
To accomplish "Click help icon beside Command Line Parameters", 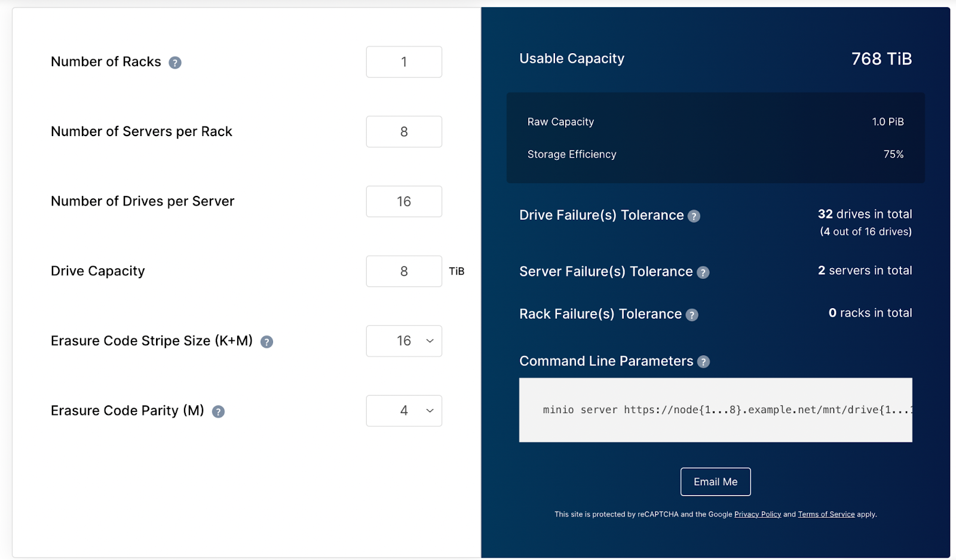I will (x=704, y=362).
